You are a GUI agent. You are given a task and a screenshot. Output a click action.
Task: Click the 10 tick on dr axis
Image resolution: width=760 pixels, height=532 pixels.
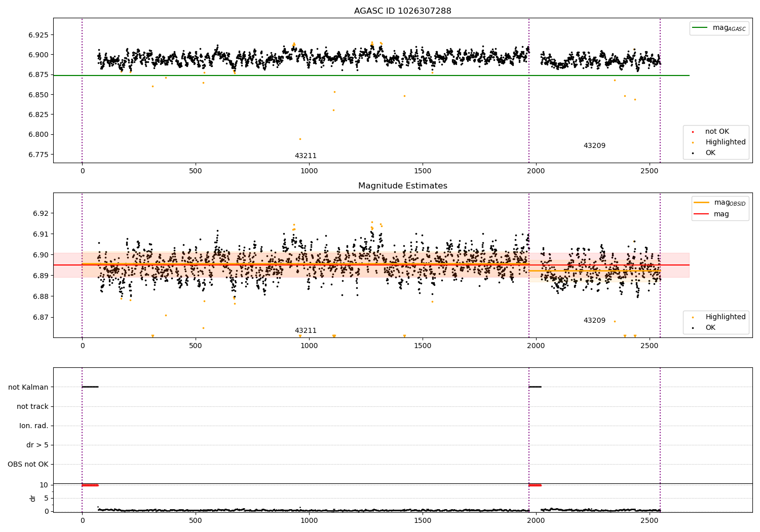pos(44,485)
